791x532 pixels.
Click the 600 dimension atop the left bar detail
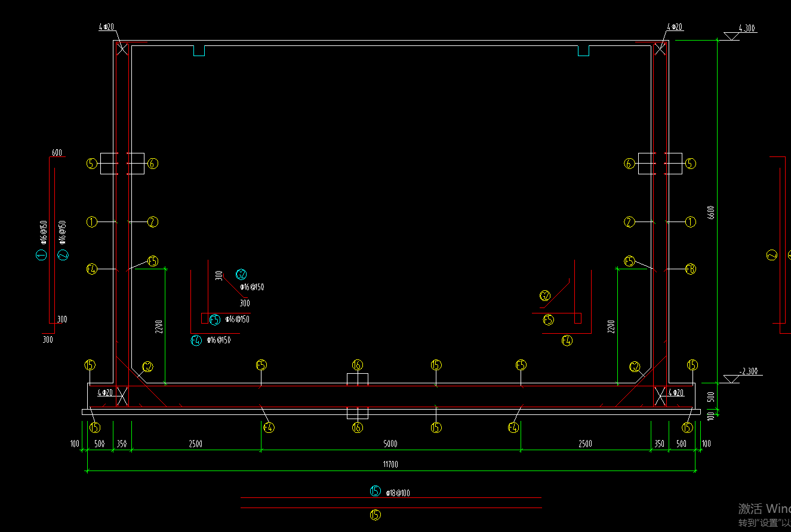57,153
